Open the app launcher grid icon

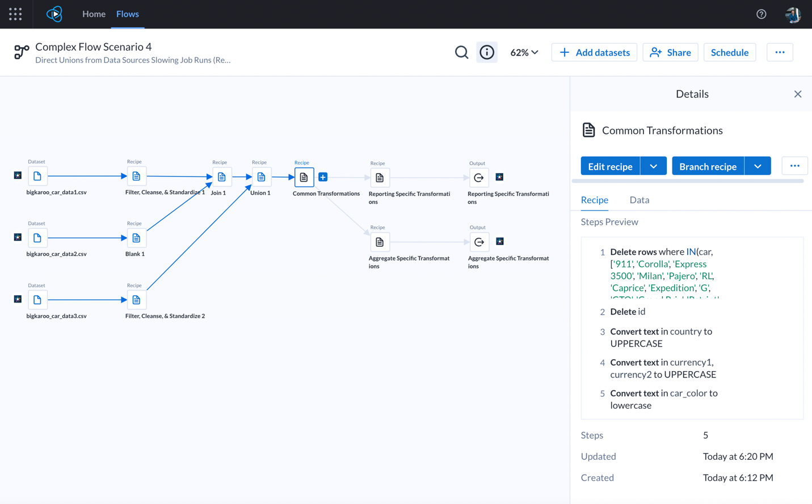[15, 14]
